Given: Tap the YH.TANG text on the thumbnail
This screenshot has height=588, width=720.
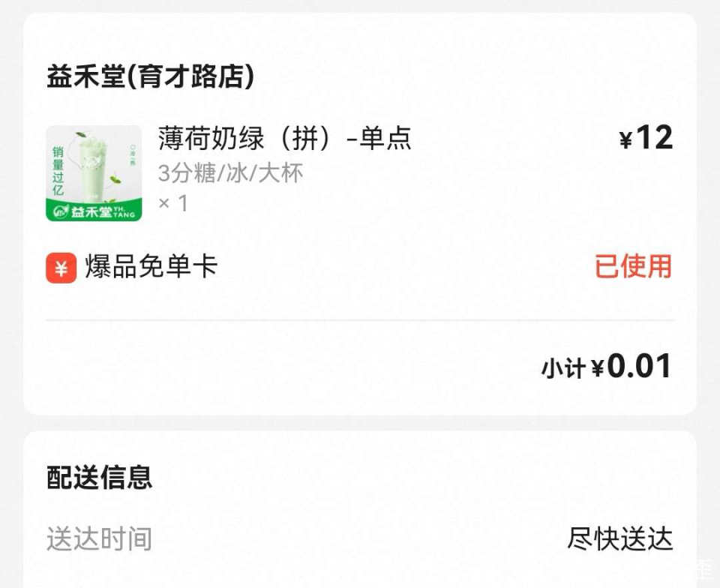Looking at the screenshot, I should (124, 212).
